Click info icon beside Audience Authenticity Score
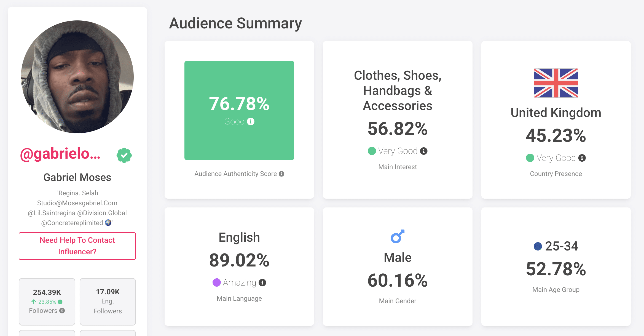Image resolution: width=644 pixels, height=336 pixels. coord(281,174)
